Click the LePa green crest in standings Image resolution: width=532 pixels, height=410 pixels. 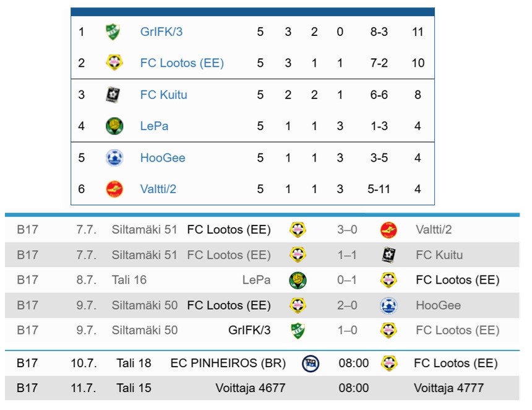114,126
